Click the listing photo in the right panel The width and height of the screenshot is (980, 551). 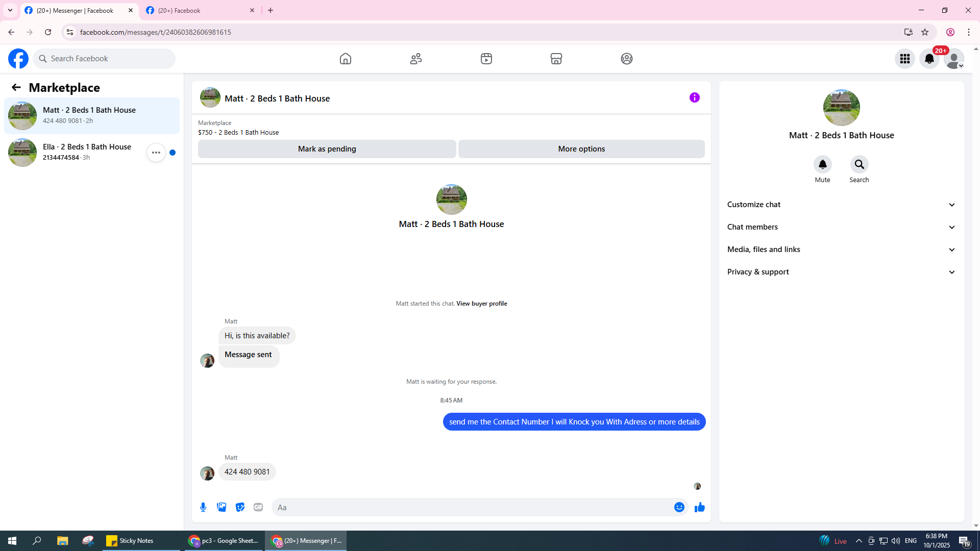point(841,108)
